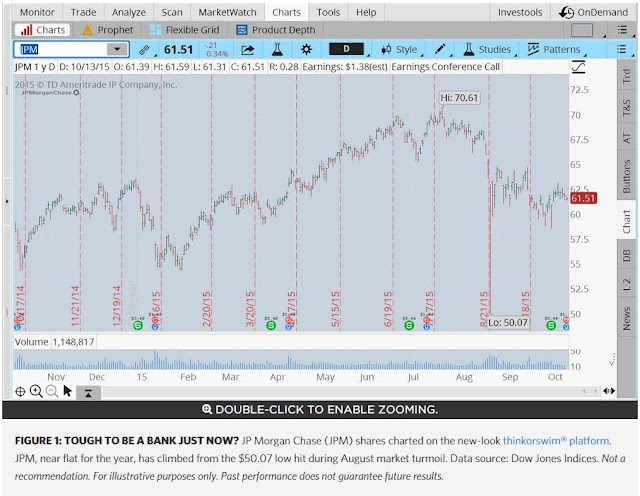Image resolution: width=640 pixels, height=496 pixels.
Task: Select the Charts main tab
Action: tap(286, 12)
